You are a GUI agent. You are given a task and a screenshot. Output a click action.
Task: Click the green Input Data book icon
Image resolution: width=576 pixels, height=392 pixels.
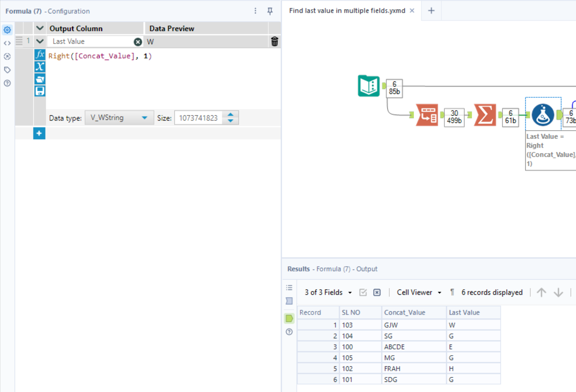(x=369, y=85)
